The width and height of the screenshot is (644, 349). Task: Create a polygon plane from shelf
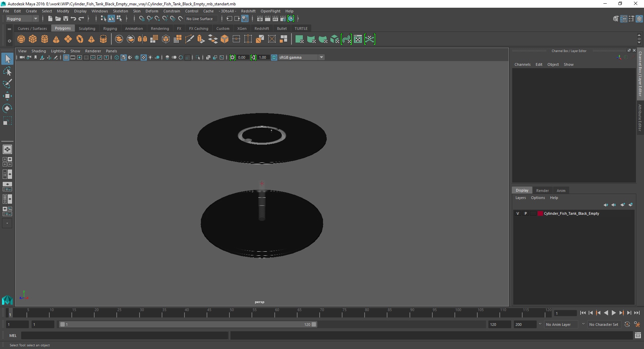coord(68,39)
